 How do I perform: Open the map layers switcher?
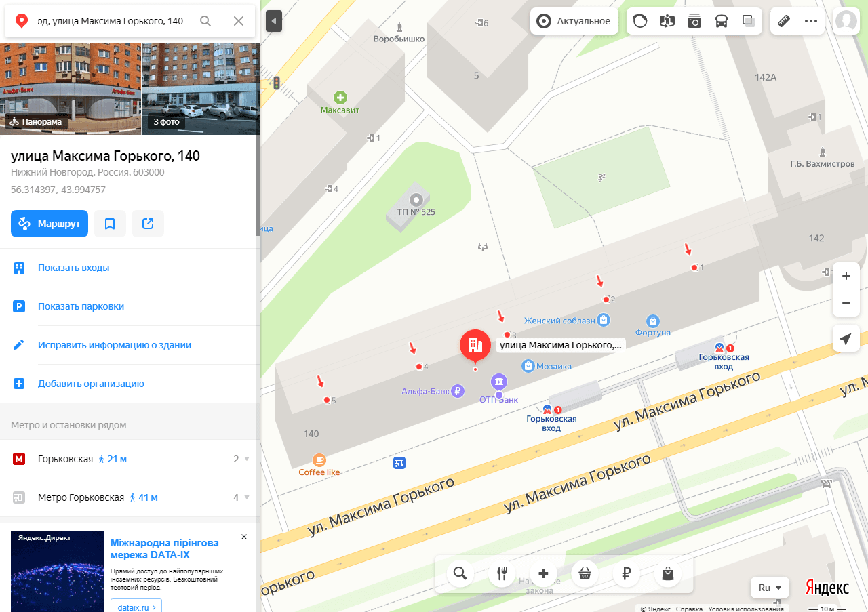(749, 21)
